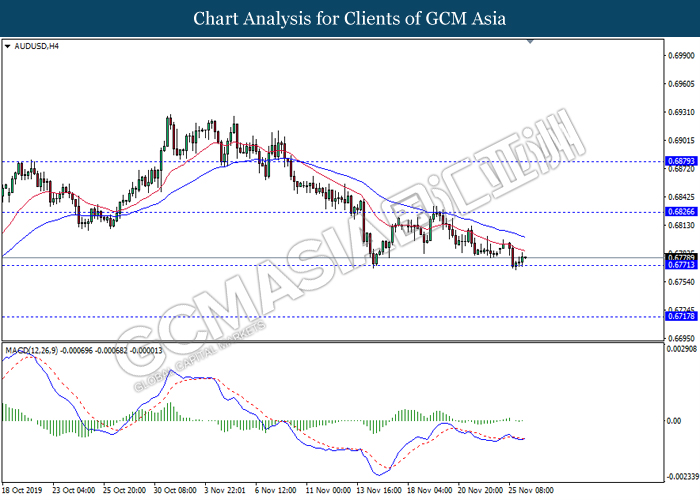Select the 0.68793 price level label
The width and height of the screenshot is (700, 500).
pos(681,161)
